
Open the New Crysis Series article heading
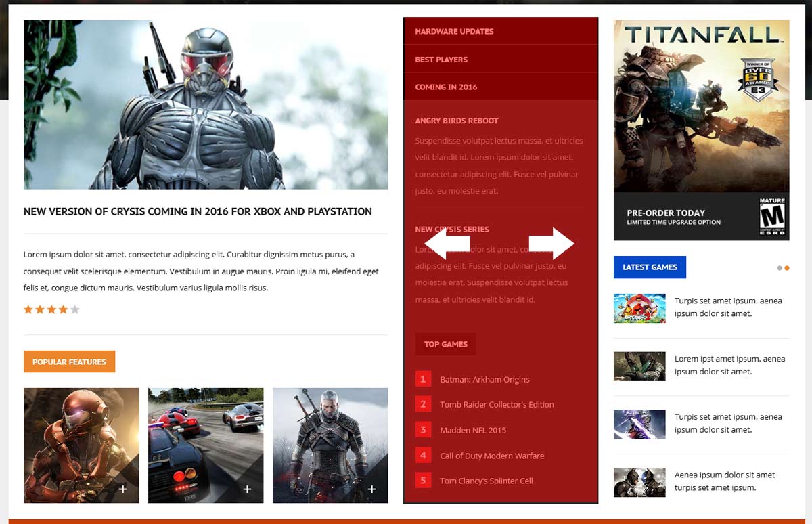[x=452, y=230]
